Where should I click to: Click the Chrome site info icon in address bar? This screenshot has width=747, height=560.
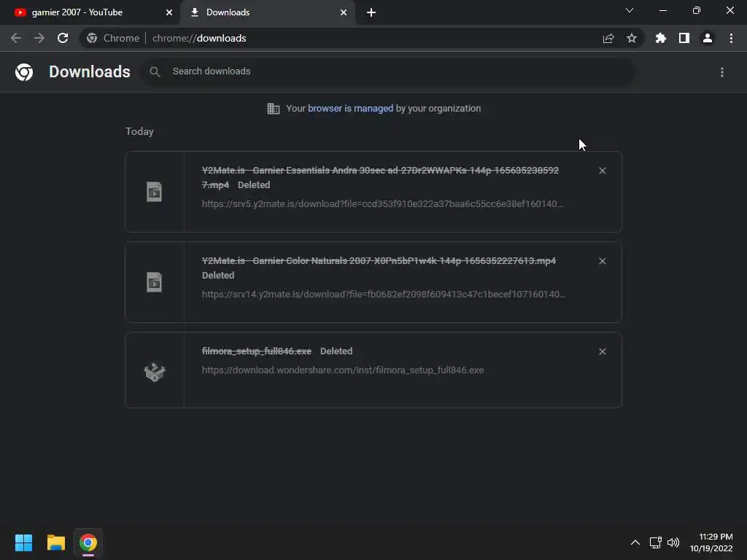coord(92,38)
